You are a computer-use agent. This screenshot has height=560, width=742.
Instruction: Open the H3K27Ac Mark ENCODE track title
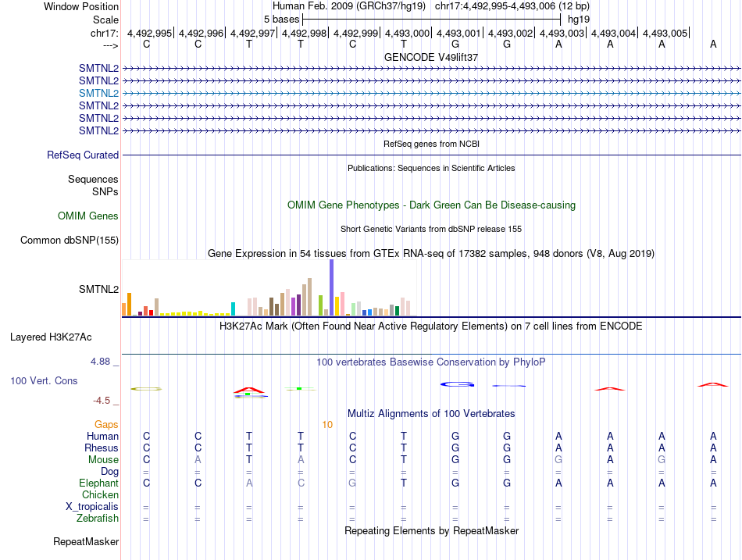pos(431,326)
